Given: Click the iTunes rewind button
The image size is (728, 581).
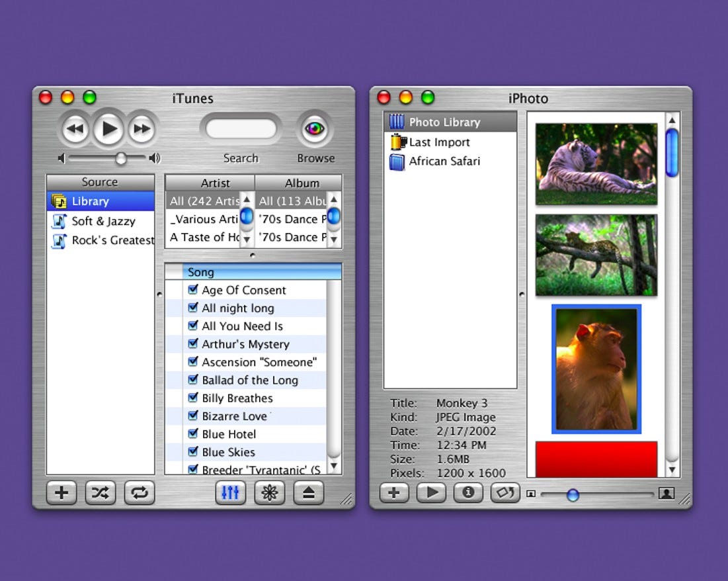Looking at the screenshot, I should 75,129.
